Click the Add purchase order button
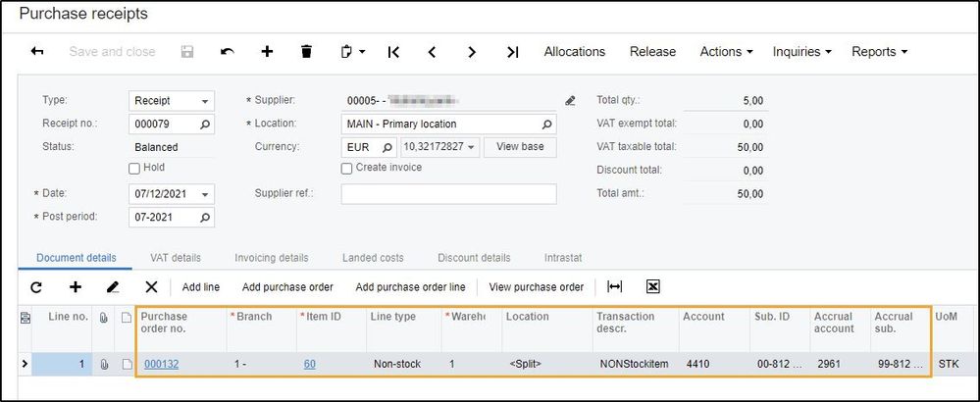This screenshot has height=402, width=980. click(x=287, y=286)
